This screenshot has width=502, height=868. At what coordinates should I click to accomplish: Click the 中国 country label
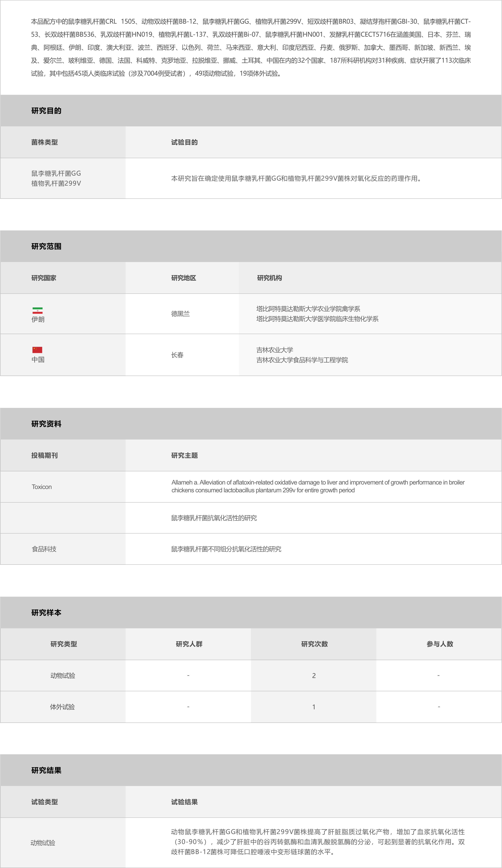[38, 360]
